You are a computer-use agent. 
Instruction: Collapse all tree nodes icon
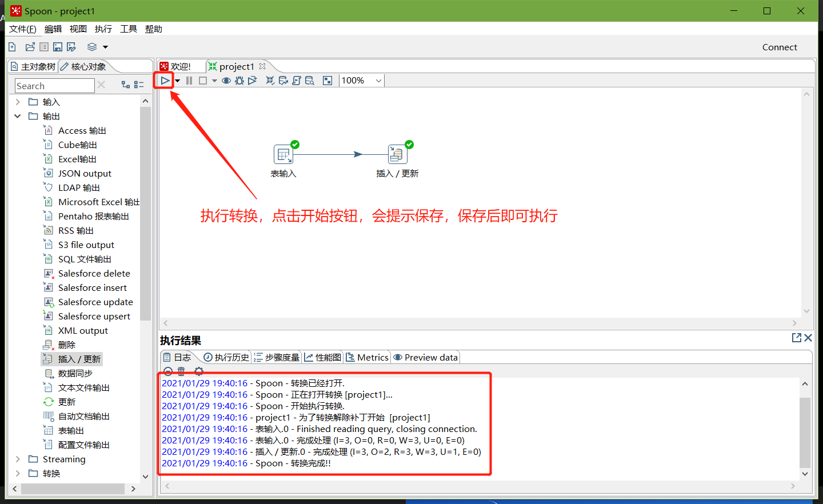click(139, 85)
